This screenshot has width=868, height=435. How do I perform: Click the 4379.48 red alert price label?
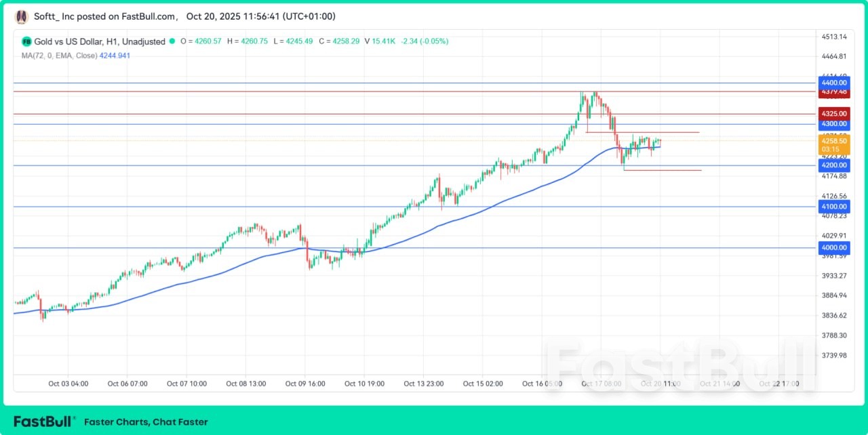point(833,91)
